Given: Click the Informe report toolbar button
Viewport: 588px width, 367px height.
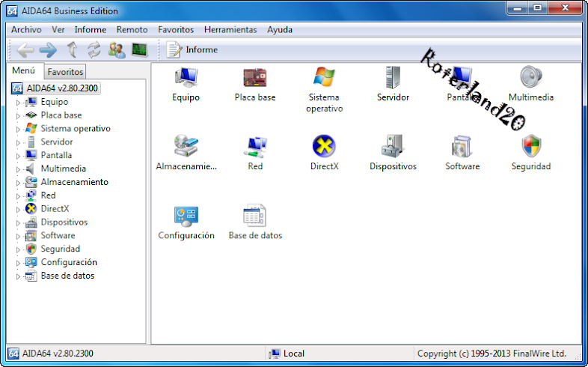Looking at the screenshot, I should click(192, 49).
